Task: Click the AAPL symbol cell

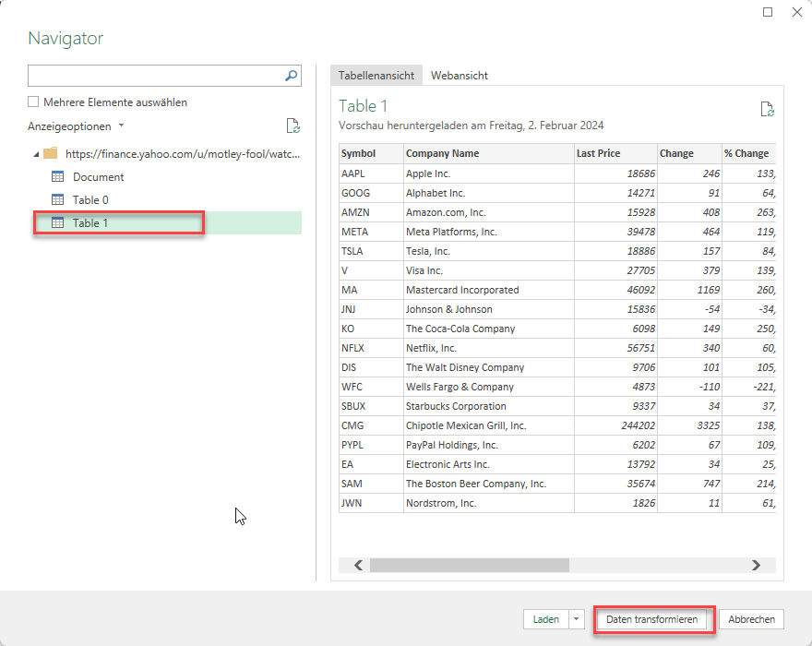Action: click(x=371, y=173)
